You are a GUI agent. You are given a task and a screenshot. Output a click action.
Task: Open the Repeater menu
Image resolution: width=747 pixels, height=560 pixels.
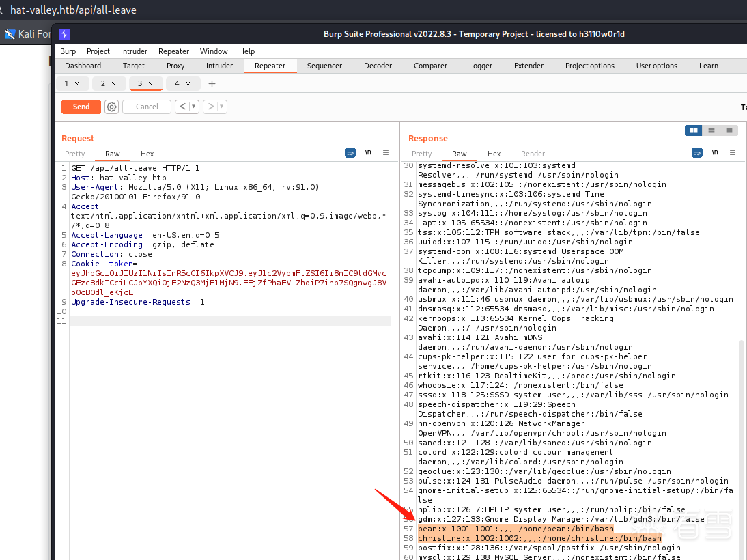[x=173, y=51]
